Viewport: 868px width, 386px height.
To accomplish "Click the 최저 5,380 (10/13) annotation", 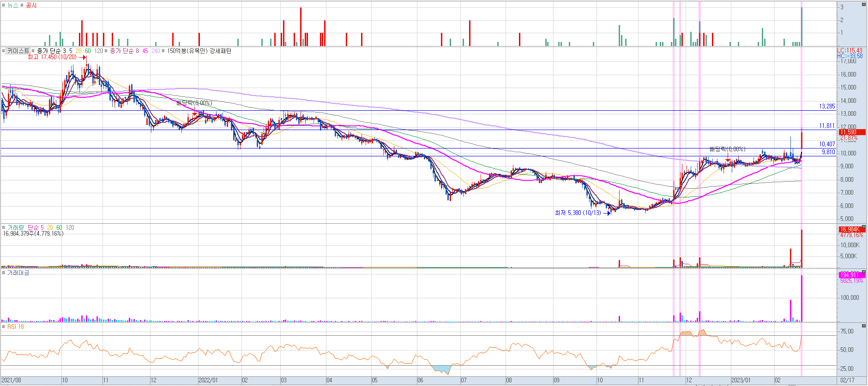I will click(578, 213).
